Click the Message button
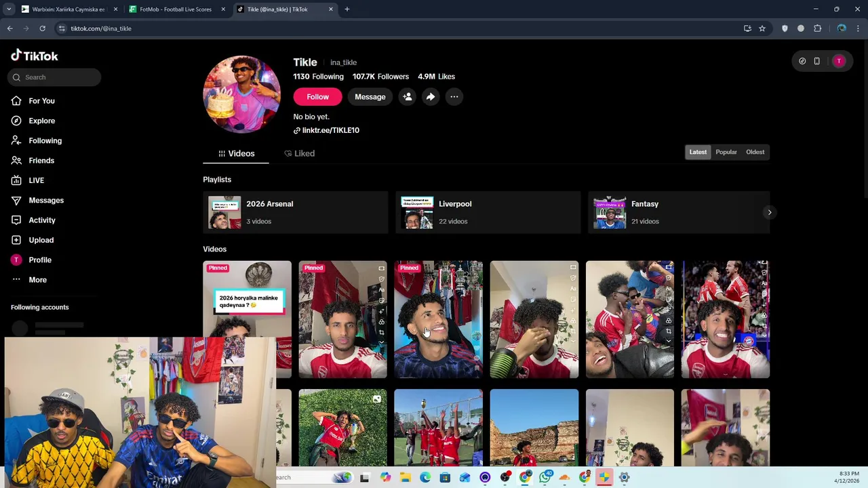868x488 pixels. [370, 97]
